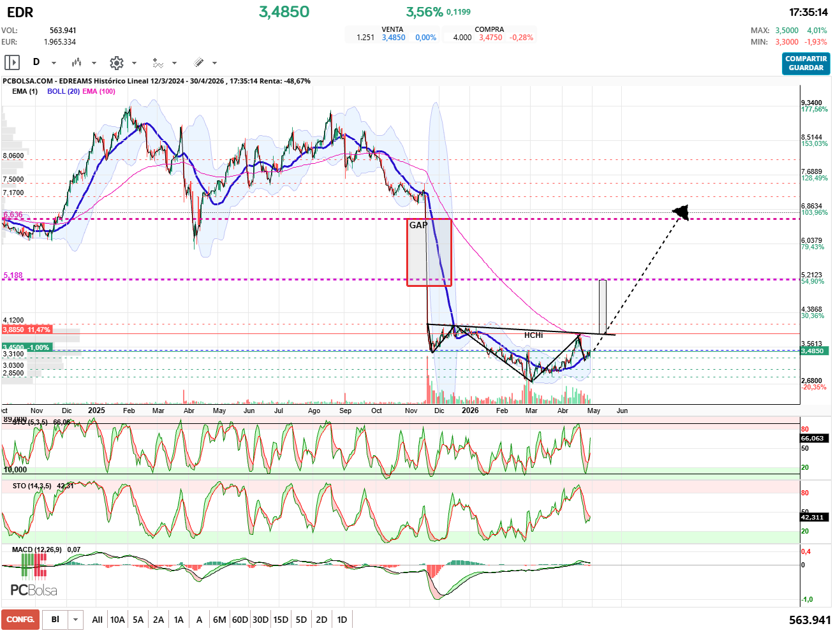This screenshot has width=840, height=633.
Task: Select the pencil drawing tool icon
Action: (x=198, y=62)
